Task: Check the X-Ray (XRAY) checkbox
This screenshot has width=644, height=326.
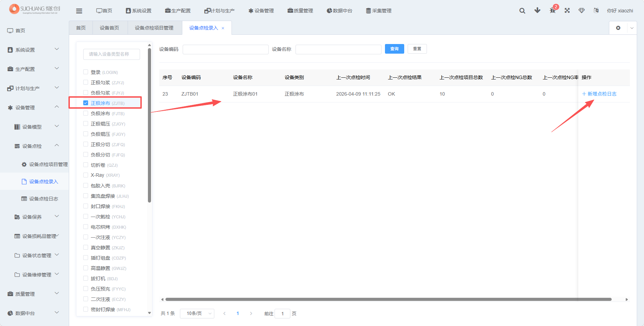Action: pyautogui.click(x=86, y=175)
